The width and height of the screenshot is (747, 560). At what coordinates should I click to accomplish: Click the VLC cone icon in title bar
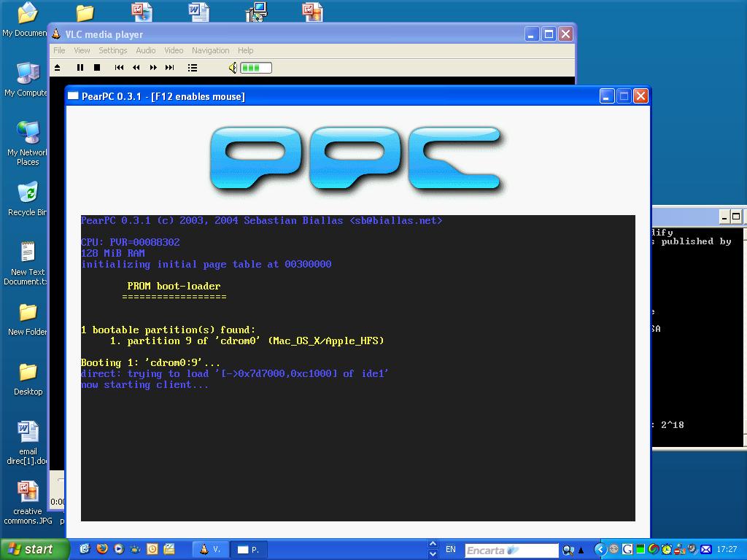point(57,34)
